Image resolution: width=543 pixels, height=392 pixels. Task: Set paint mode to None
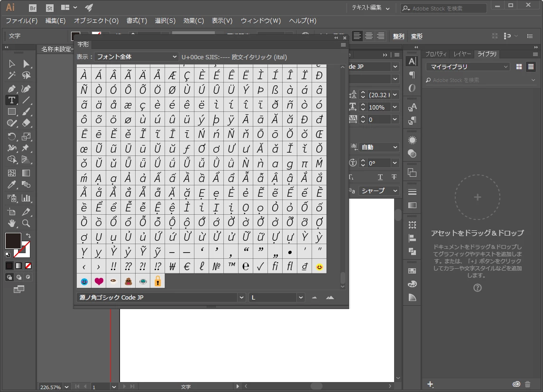28,266
